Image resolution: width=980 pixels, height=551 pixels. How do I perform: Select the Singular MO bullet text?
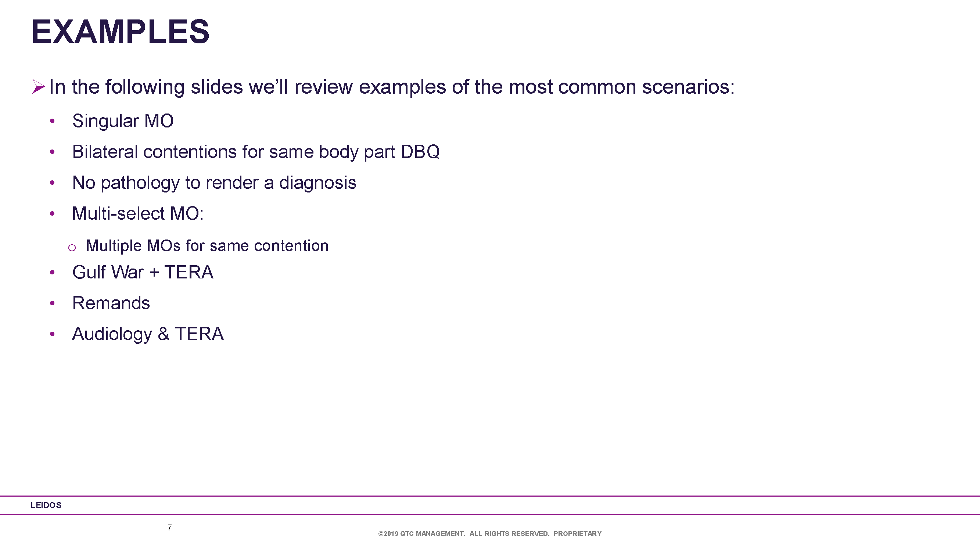tap(123, 121)
